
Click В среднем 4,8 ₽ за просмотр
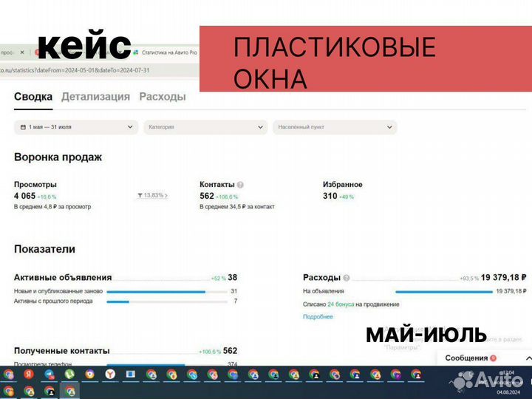pos(52,207)
